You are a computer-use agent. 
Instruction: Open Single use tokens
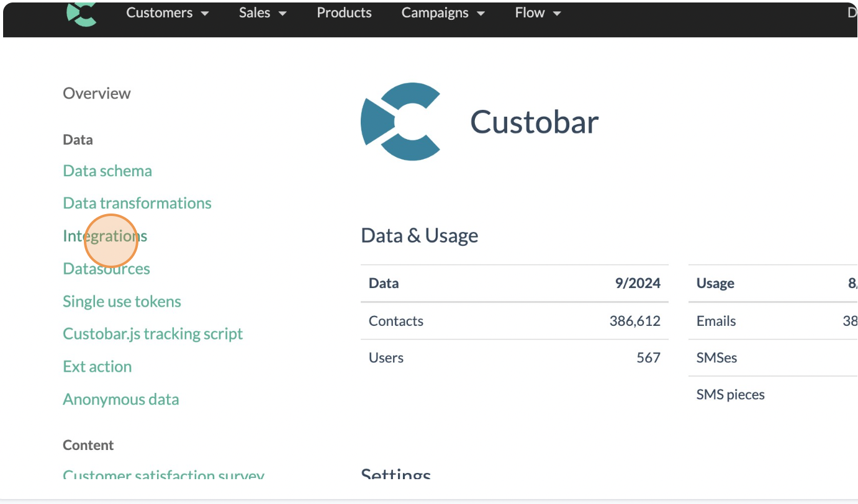click(122, 302)
